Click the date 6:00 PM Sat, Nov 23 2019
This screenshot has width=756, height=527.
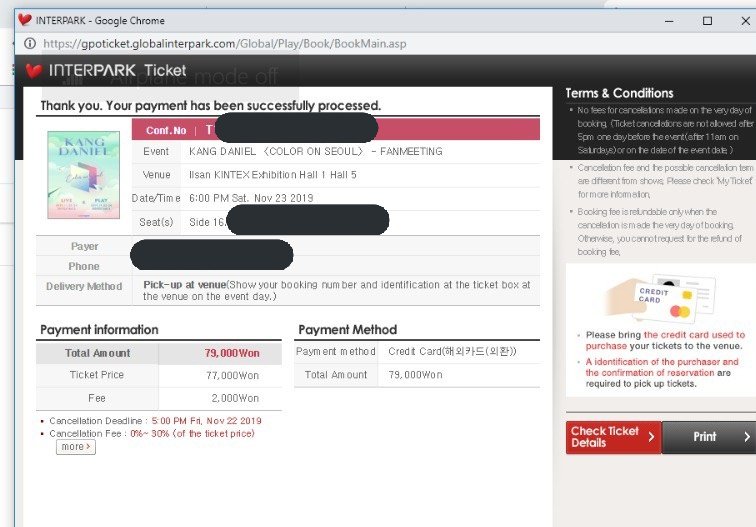251,198
